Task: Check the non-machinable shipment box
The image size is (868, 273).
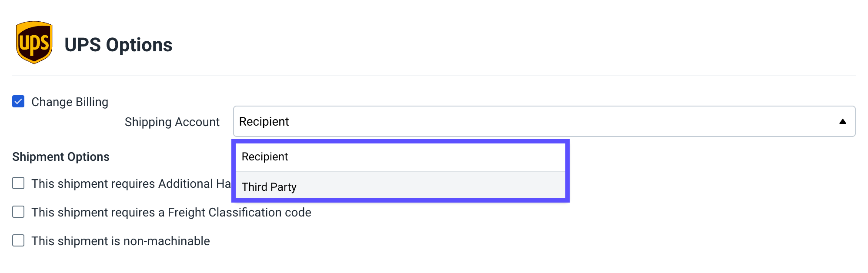Action: [x=18, y=240]
